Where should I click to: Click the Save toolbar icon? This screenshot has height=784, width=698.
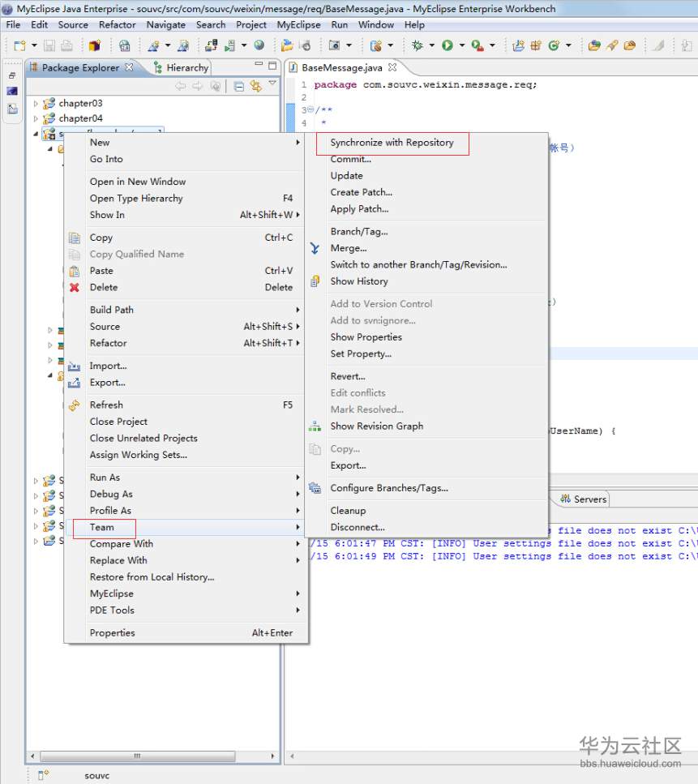49,45
